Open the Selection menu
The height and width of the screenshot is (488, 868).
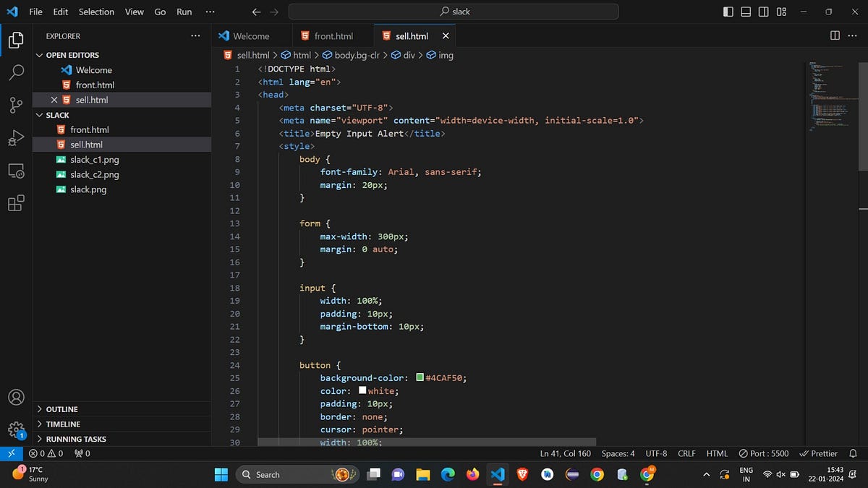[x=96, y=12]
